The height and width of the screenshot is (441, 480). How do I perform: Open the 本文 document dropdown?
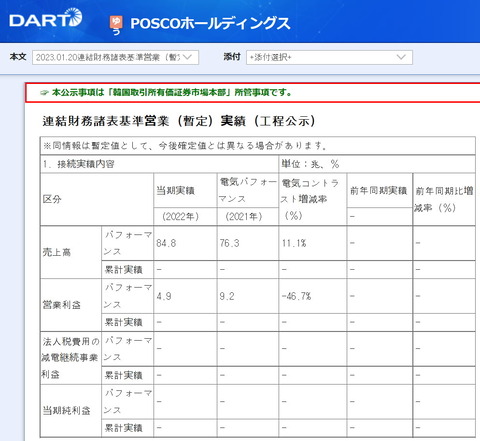(x=115, y=57)
